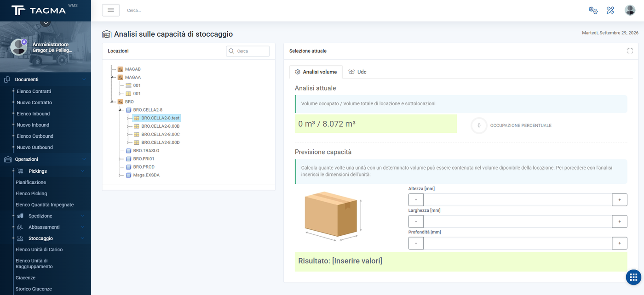This screenshot has width=644, height=295.
Task: Open the blue apps grid button
Action: coord(633,277)
